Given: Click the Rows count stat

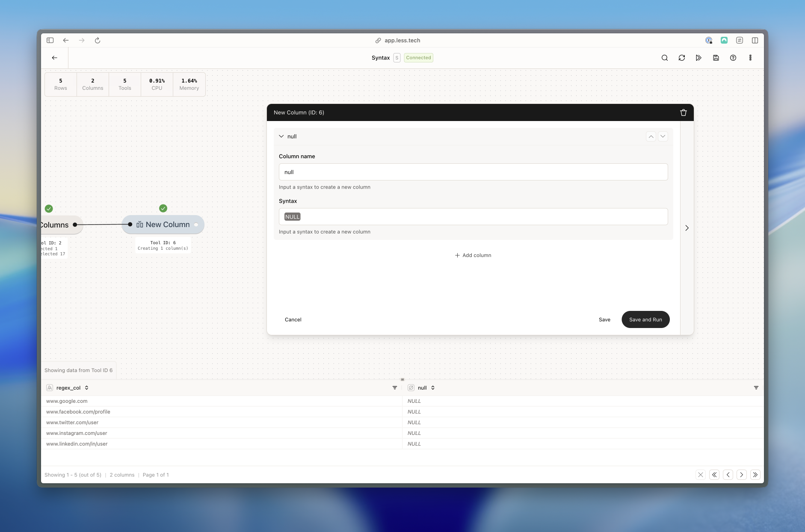Looking at the screenshot, I should pyautogui.click(x=61, y=84).
